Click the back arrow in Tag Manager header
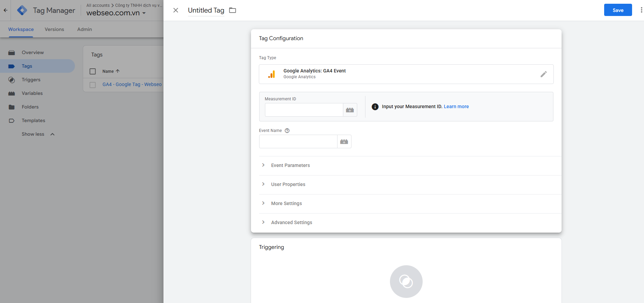Viewport: 644px width, 303px height. 5,10
